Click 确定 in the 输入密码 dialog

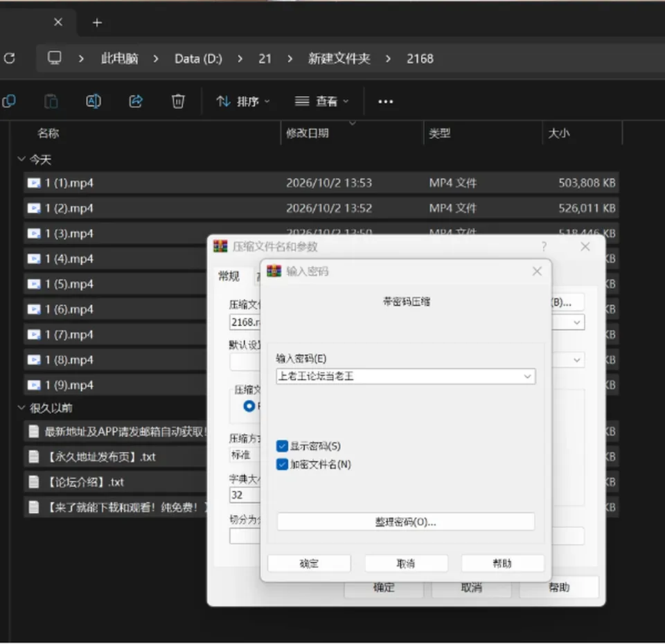coord(309,564)
